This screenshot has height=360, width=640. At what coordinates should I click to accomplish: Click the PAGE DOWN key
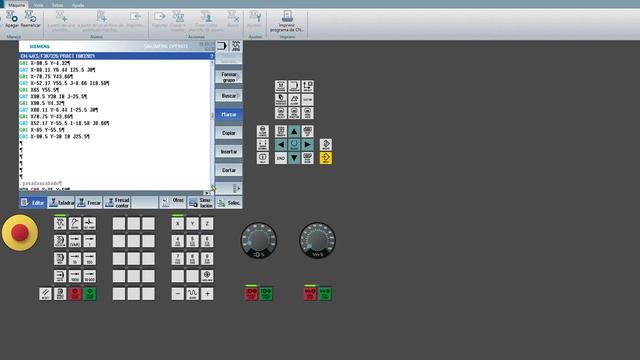pos(307,158)
